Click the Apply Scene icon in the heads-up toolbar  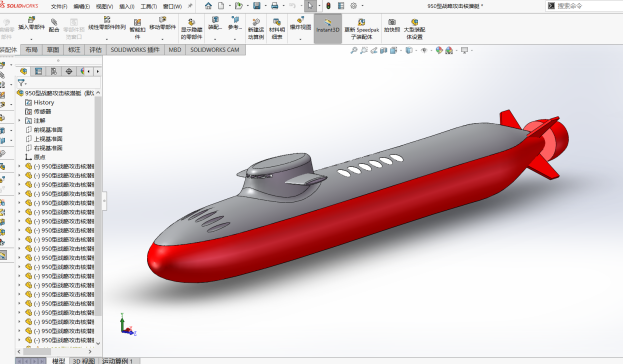click(x=449, y=50)
